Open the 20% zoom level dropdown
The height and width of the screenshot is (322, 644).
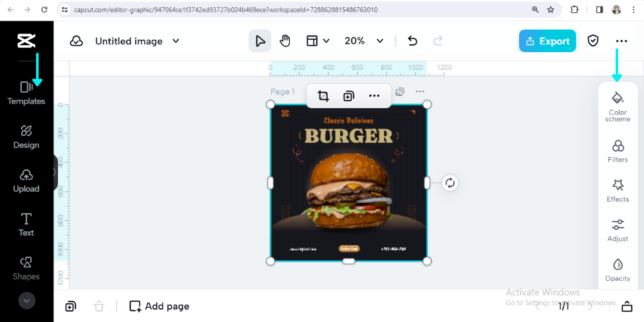[364, 41]
